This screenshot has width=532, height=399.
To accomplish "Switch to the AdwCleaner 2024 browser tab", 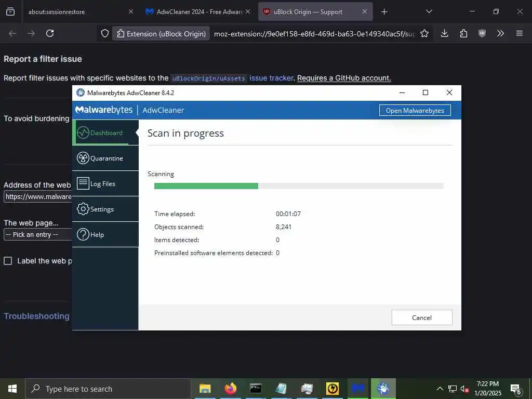I will 199,12.
